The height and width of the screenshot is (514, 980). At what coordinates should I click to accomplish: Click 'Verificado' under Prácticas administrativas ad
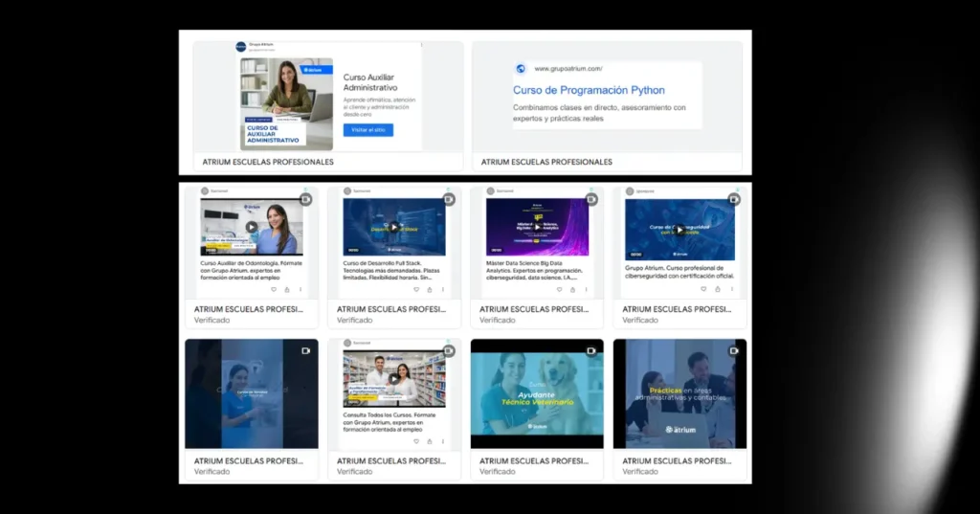(x=640, y=472)
